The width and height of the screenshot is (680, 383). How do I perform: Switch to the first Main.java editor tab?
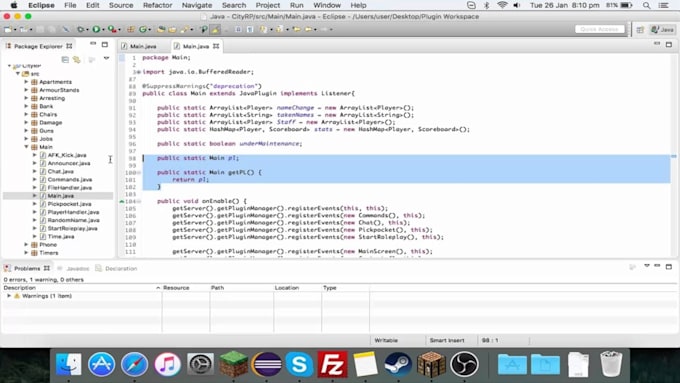(x=143, y=46)
